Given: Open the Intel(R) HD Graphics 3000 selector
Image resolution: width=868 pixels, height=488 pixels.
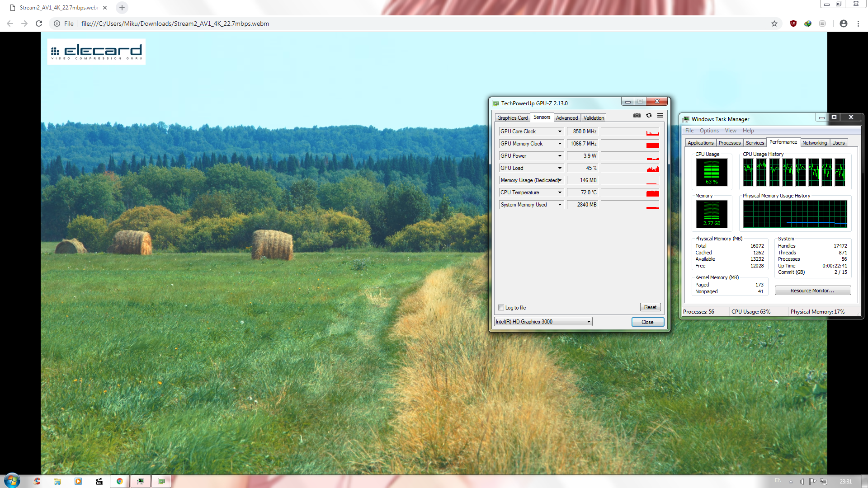Looking at the screenshot, I should [543, 322].
